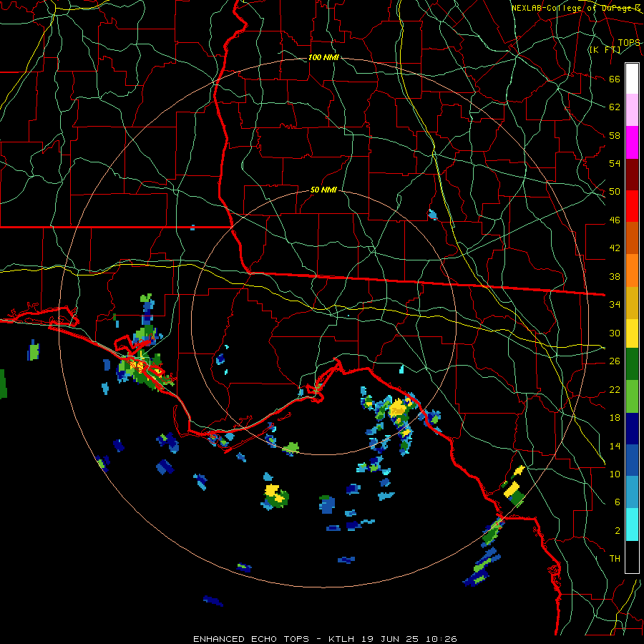Click the legend value "54"
644x644 pixels.
click(615, 163)
